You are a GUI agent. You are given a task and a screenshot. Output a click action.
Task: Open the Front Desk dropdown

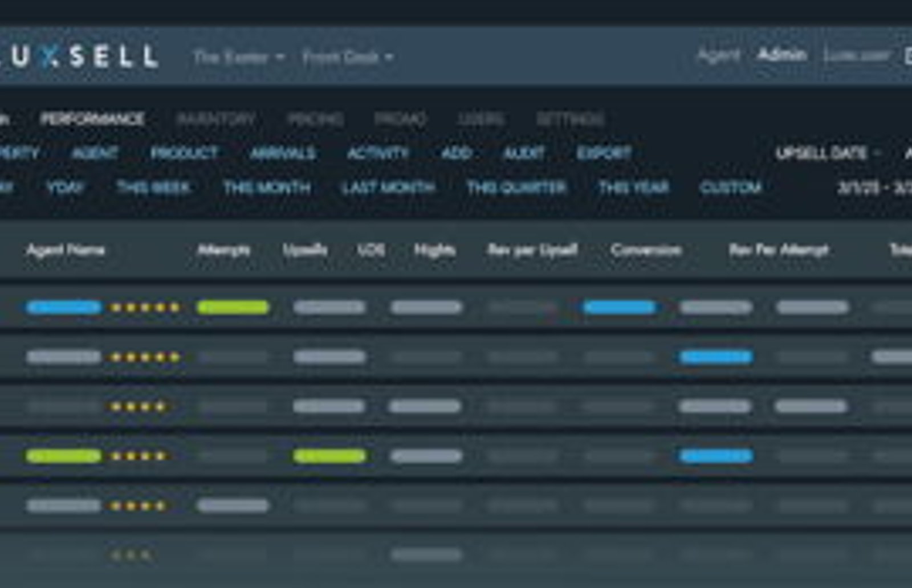(x=348, y=57)
